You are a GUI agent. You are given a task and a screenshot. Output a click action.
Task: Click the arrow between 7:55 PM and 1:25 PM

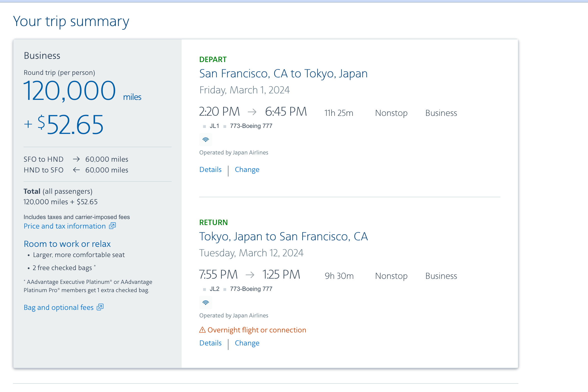coord(250,275)
